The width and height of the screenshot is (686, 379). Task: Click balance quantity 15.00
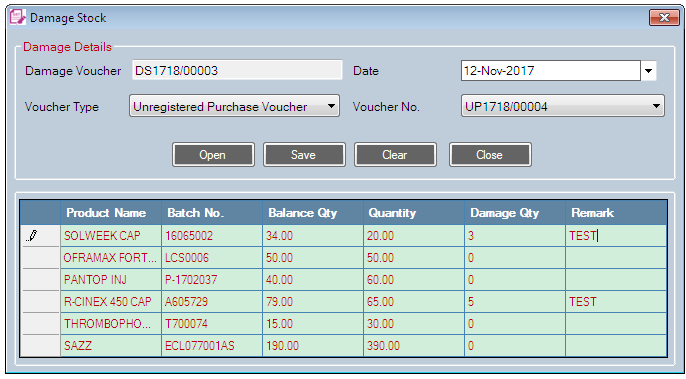313,324
